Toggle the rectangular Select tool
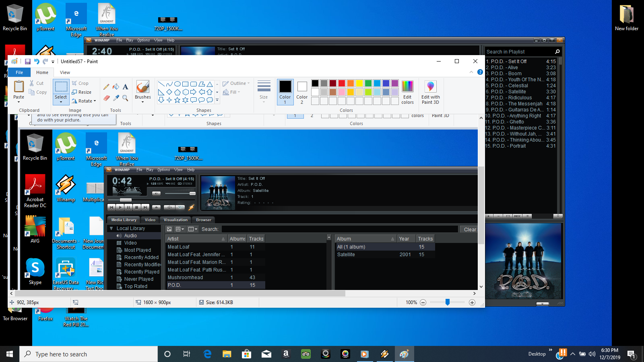The image size is (644, 362). pyautogui.click(x=61, y=87)
